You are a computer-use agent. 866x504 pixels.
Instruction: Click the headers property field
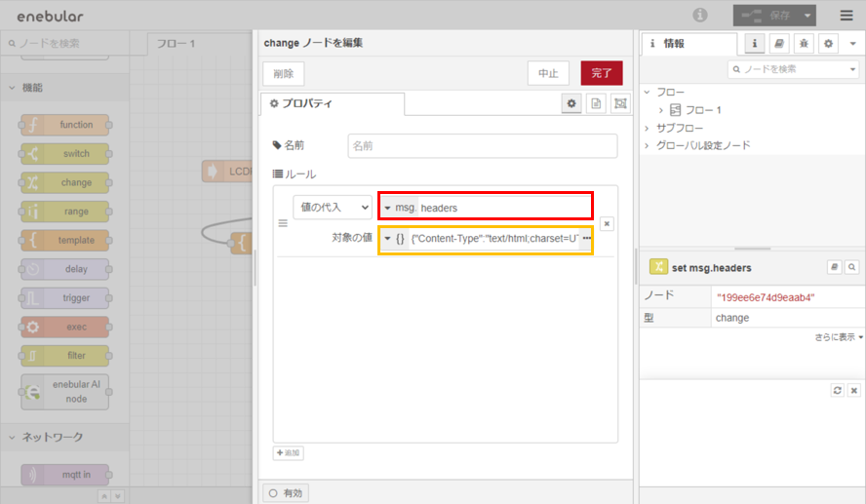[x=503, y=208]
